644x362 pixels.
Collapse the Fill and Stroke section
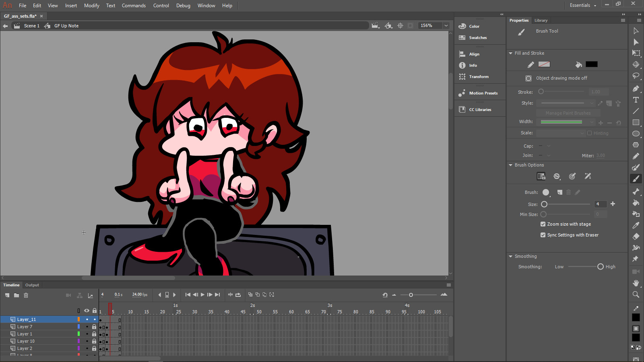(511, 53)
